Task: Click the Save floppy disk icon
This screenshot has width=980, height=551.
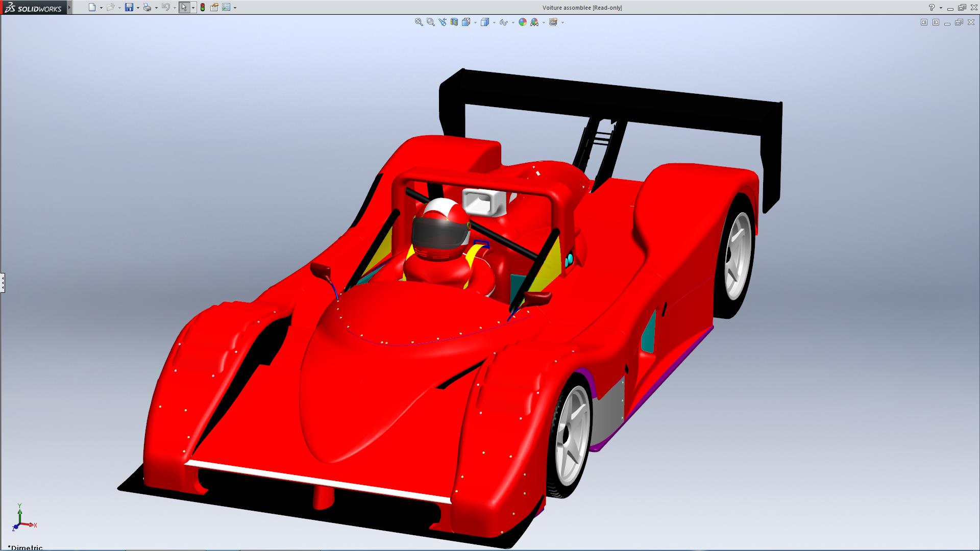Action: 129,7
